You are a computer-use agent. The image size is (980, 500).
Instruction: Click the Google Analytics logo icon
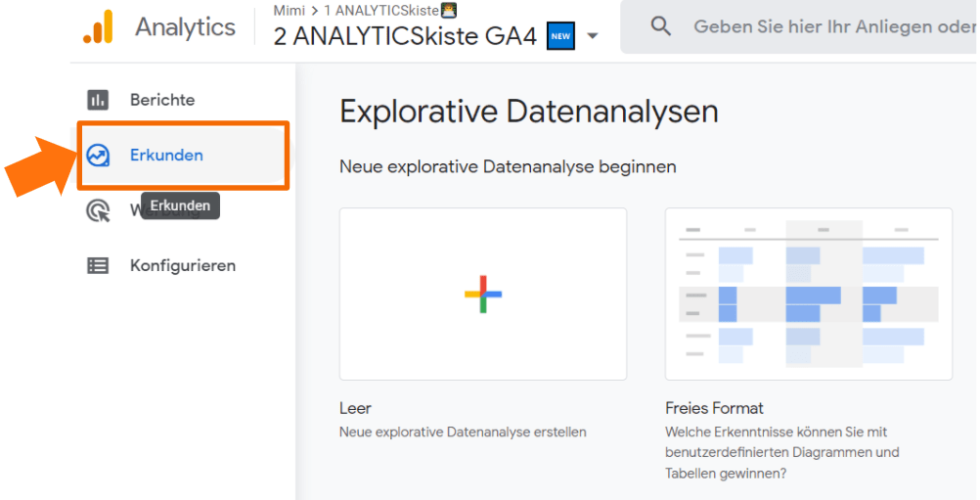tap(98, 27)
